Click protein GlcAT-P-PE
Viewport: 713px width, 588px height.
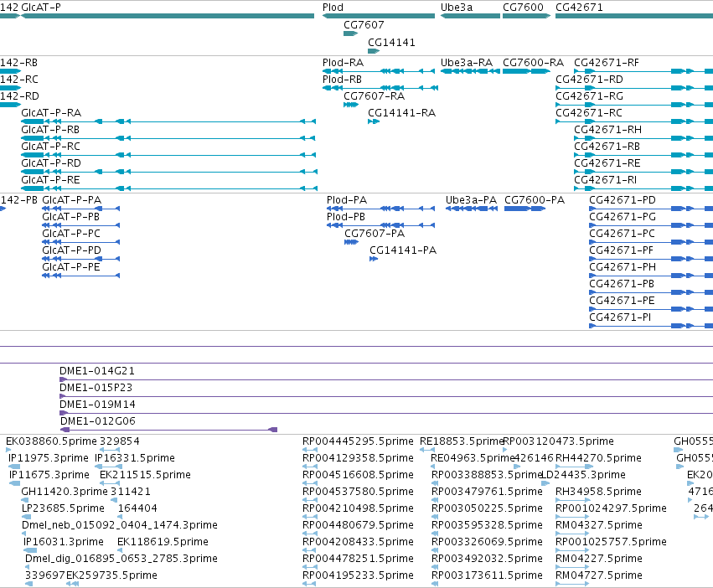(71, 267)
